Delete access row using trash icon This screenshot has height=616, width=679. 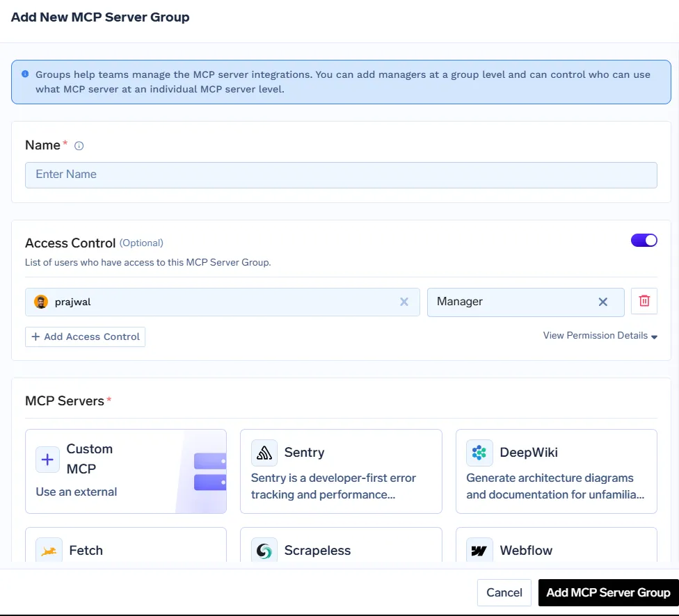click(x=644, y=301)
